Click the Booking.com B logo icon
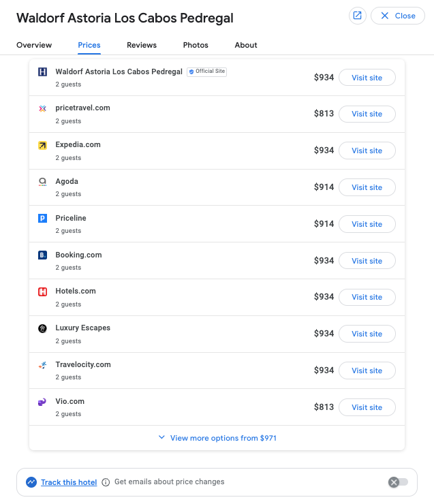 pos(42,255)
